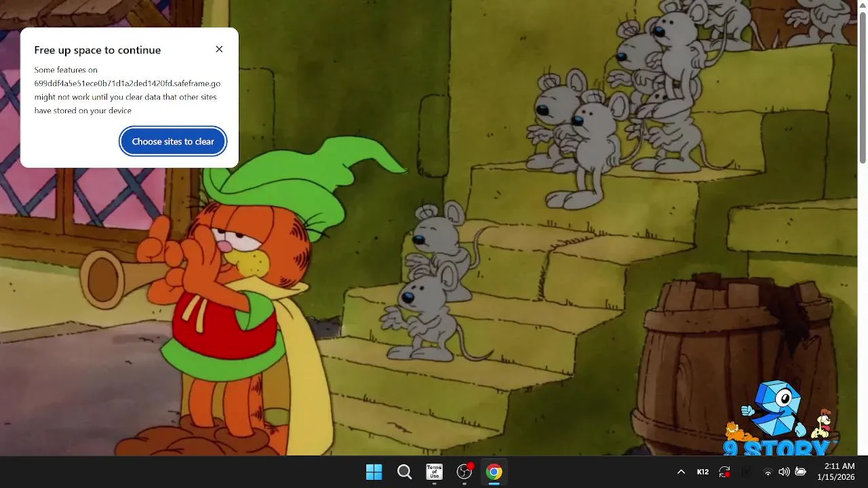Viewport: 868px width, 488px height.
Task: Open the sync tray icon with red dot
Action: pos(725,472)
